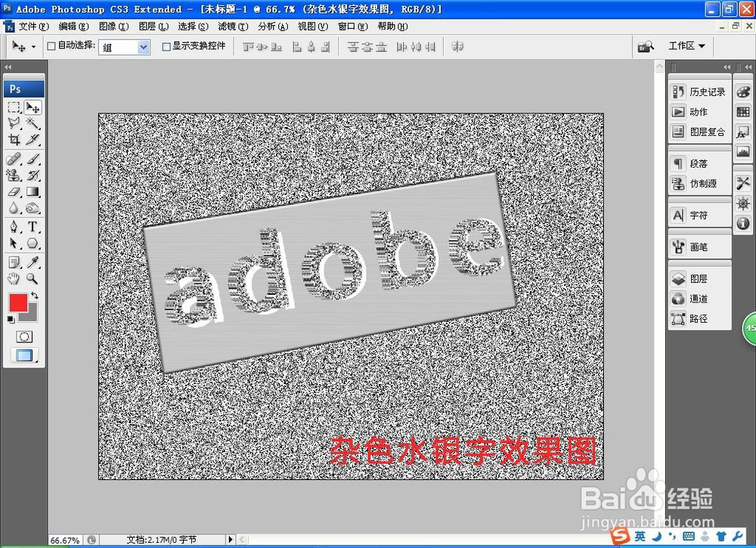Select the Healing Brush tool
Screen dimensions: 756x548
[14, 159]
